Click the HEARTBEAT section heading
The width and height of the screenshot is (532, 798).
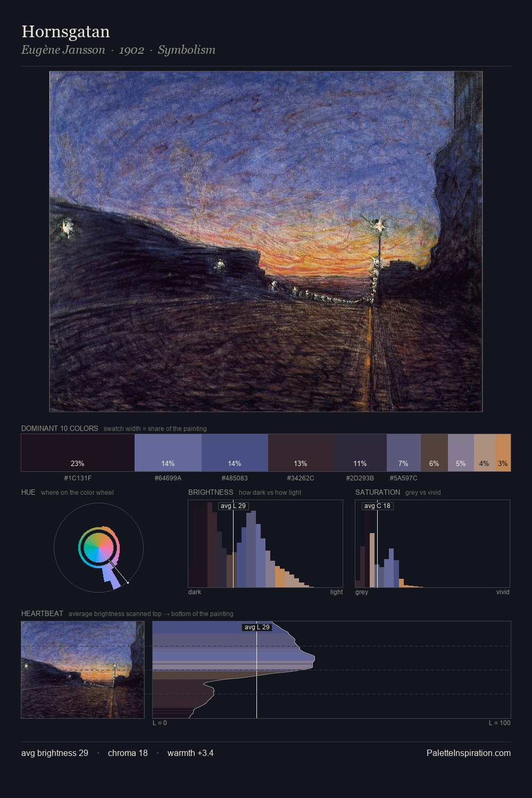(42, 613)
